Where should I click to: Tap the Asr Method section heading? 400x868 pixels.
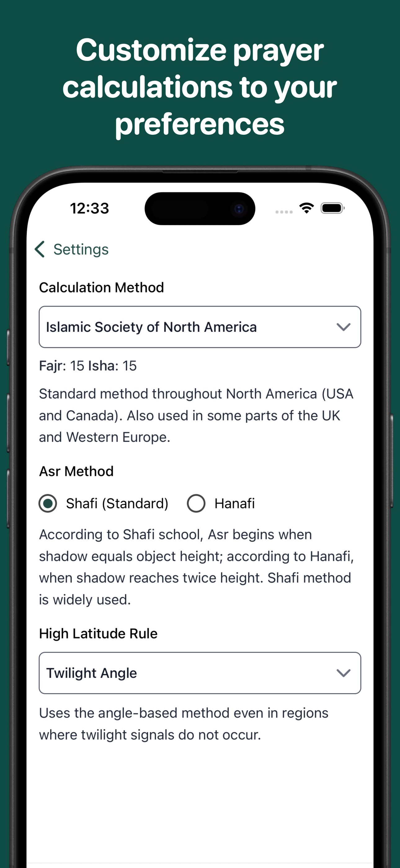[x=76, y=471]
